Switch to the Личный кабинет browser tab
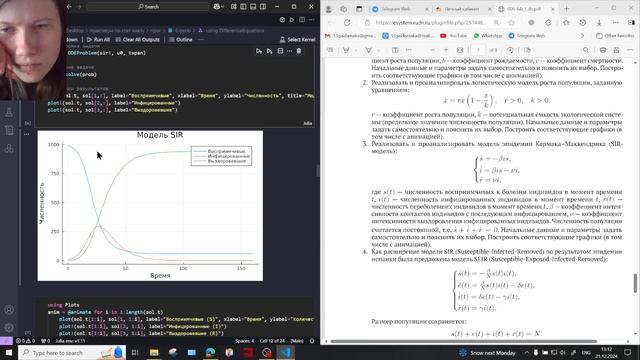The width and height of the screenshot is (640, 360). tap(461, 9)
